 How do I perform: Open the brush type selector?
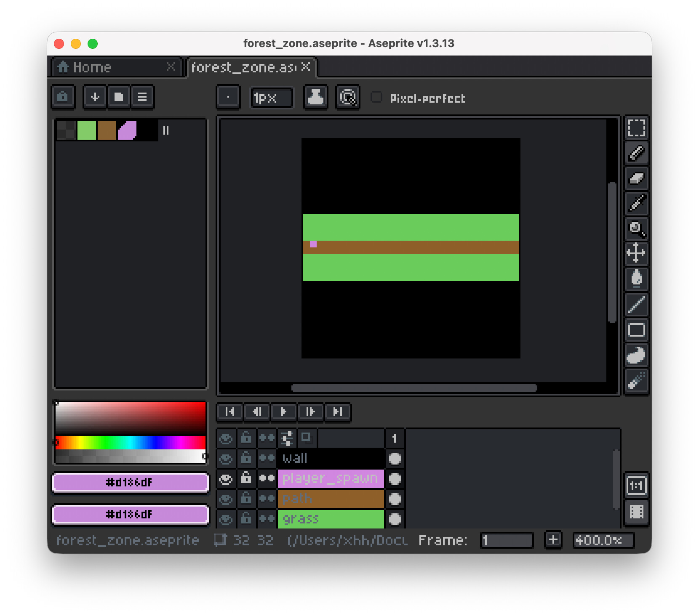coord(228,97)
